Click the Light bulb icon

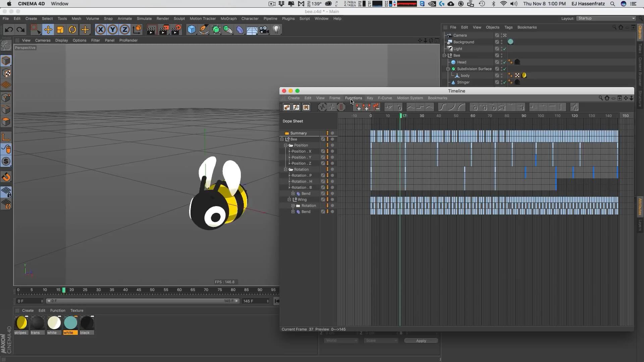coord(276,30)
